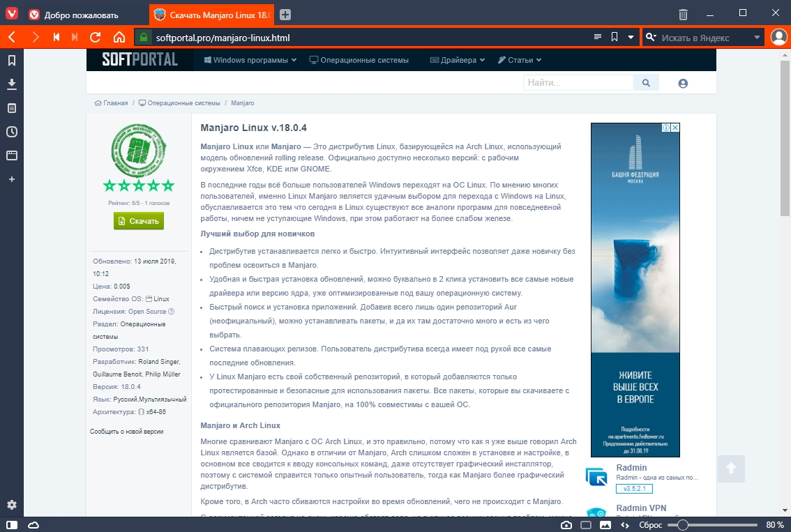Capture page with camera icon
The height and width of the screenshot is (532, 791).
[566, 525]
